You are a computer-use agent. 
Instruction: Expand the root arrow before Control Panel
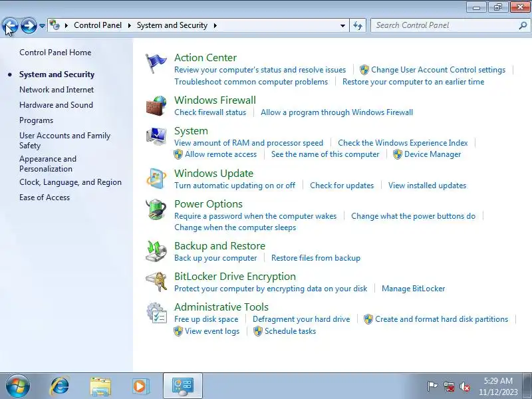click(66, 25)
